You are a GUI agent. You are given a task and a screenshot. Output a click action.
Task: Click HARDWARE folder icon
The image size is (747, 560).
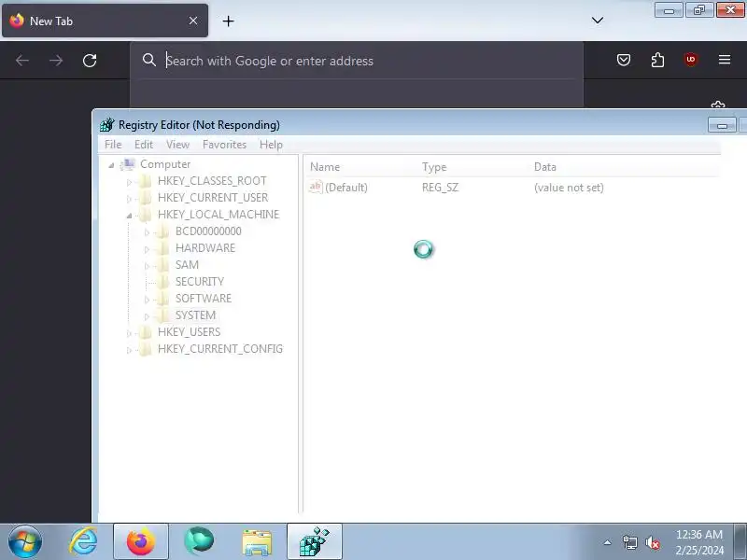pos(162,247)
